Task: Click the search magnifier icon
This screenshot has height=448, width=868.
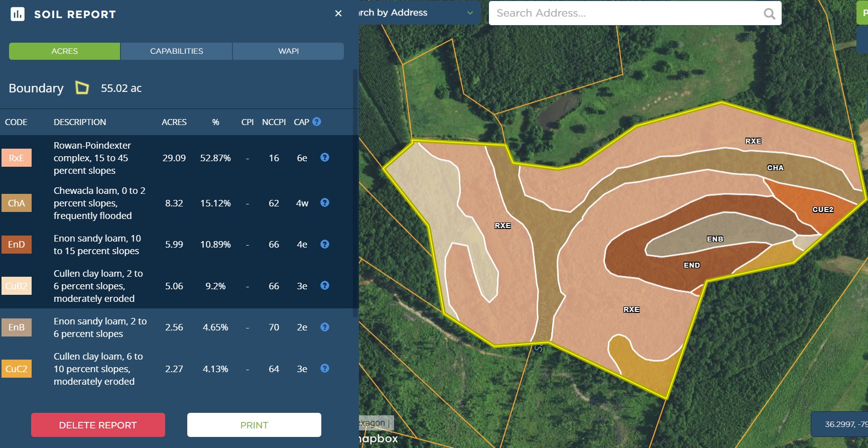Action: click(769, 14)
